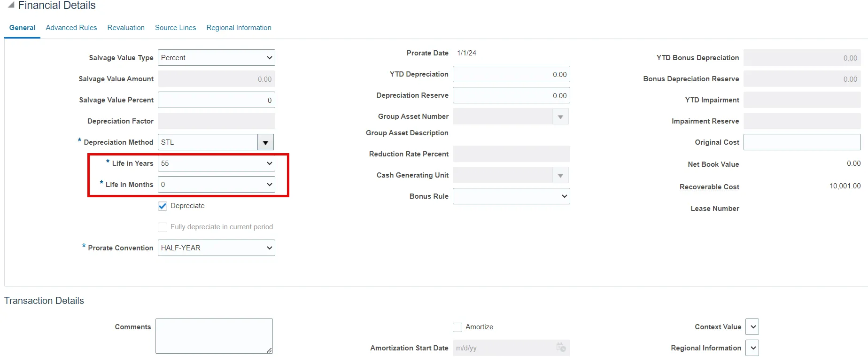Uncheck the Depreciate checkbox
Viewport: 868px width, 357px height.
(163, 206)
